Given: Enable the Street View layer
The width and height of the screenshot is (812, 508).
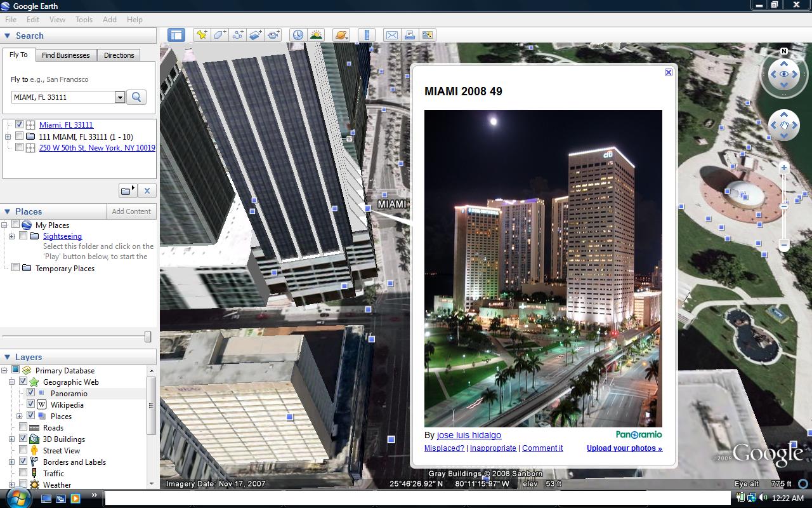Looking at the screenshot, I should click(23, 450).
